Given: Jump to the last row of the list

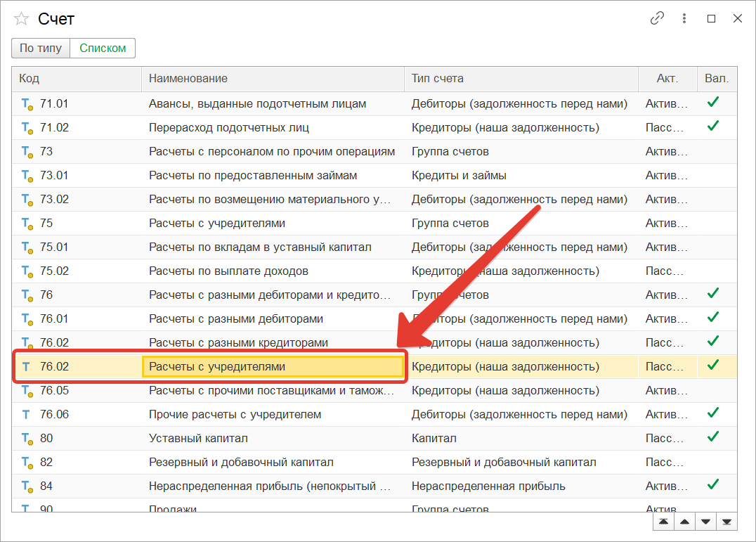Looking at the screenshot, I should 727,522.
